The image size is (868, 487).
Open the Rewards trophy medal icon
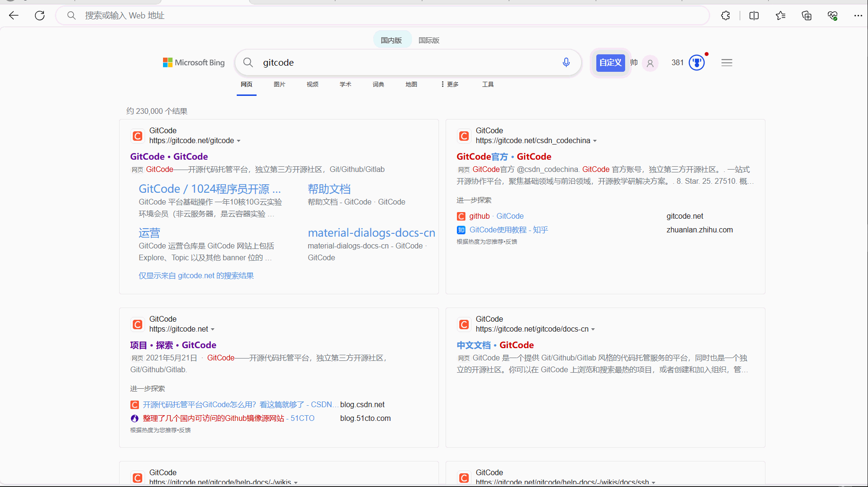(x=696, y=62)
